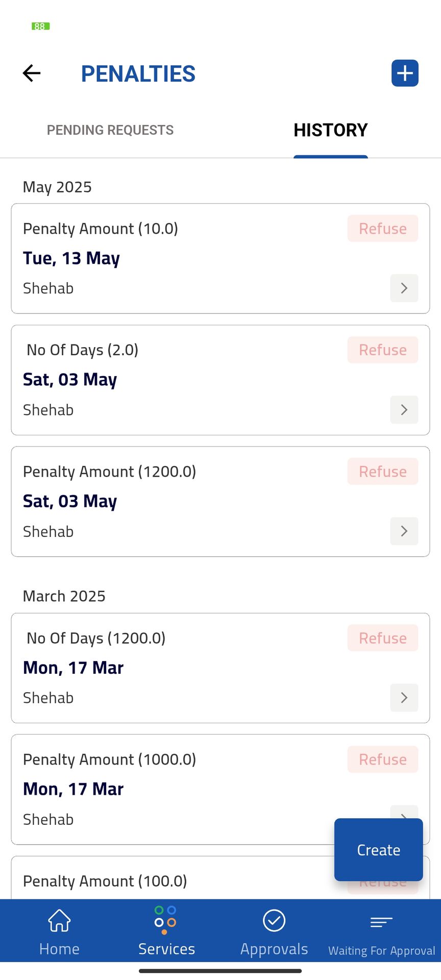This screenshot has height=980, width=441.
Task: Click the Create button
Action: pyautogui.click(x=378, y=850)
